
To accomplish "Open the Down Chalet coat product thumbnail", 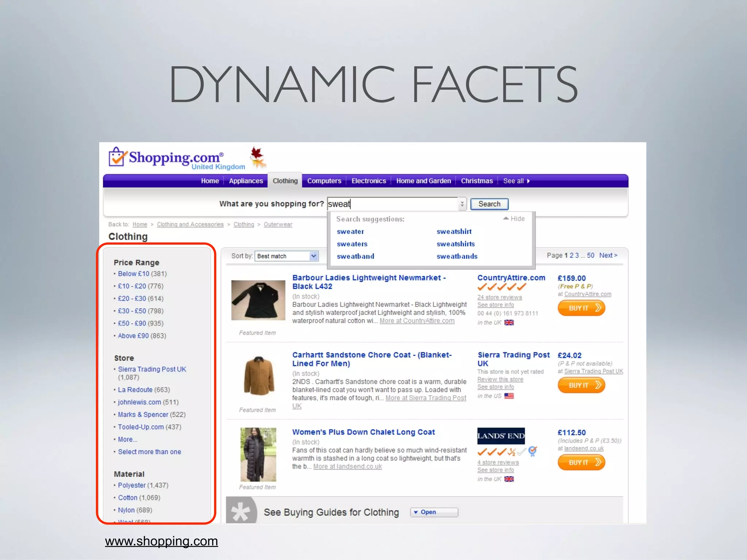I will (258, 455).
